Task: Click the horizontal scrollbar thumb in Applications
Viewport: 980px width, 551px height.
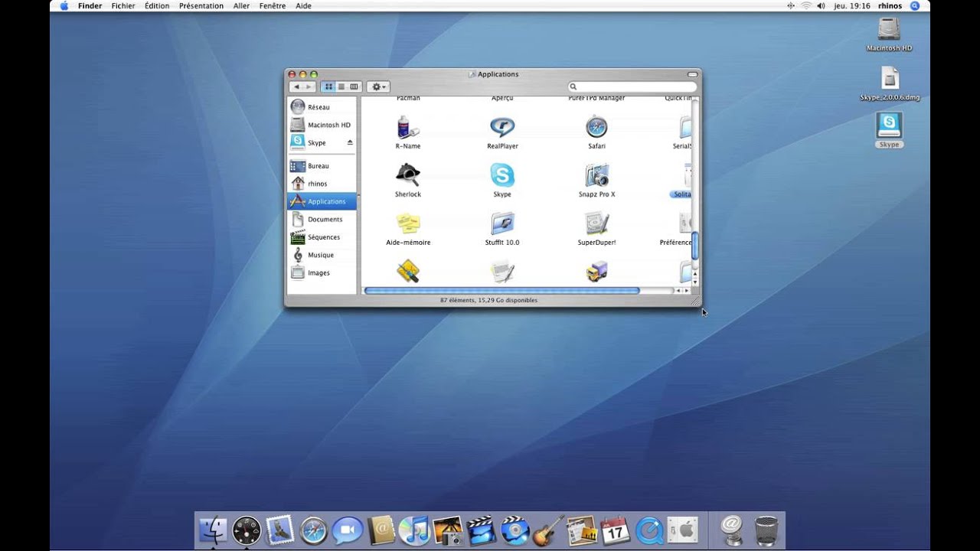Action: [501, 291]
